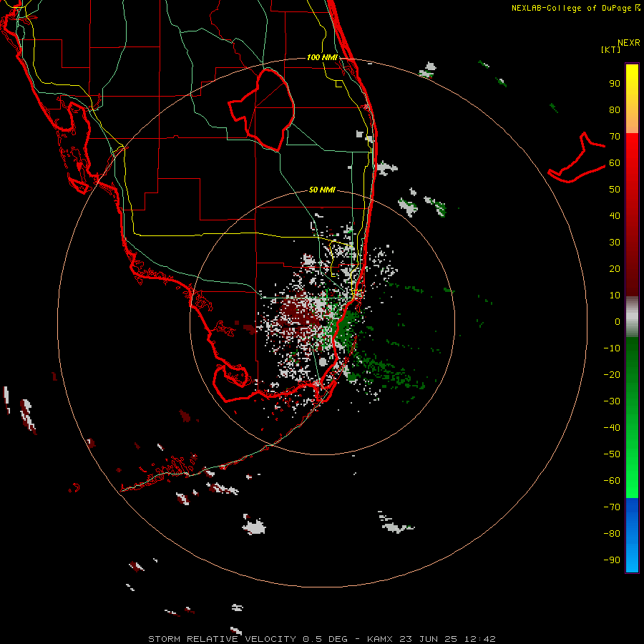Click the -90 value on velocity scale

612,560
